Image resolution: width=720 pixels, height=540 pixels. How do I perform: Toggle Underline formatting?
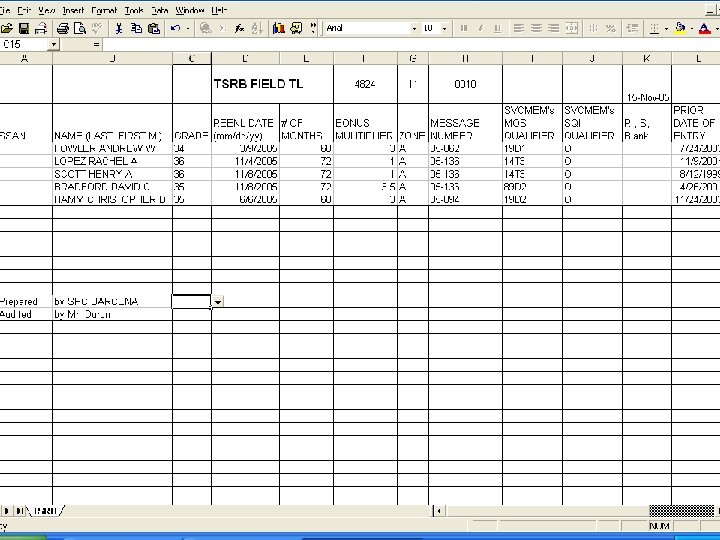tap(497, 28)
